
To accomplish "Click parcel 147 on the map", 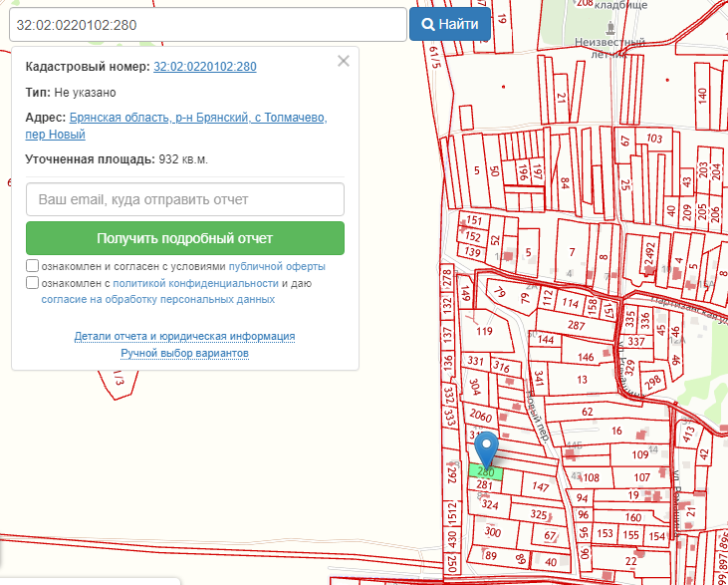I will 540,486.
